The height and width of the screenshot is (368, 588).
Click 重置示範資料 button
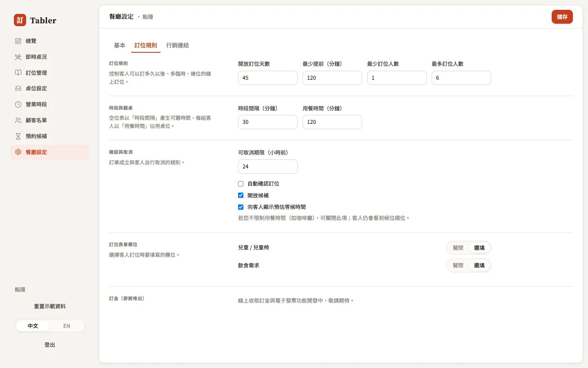50,306
